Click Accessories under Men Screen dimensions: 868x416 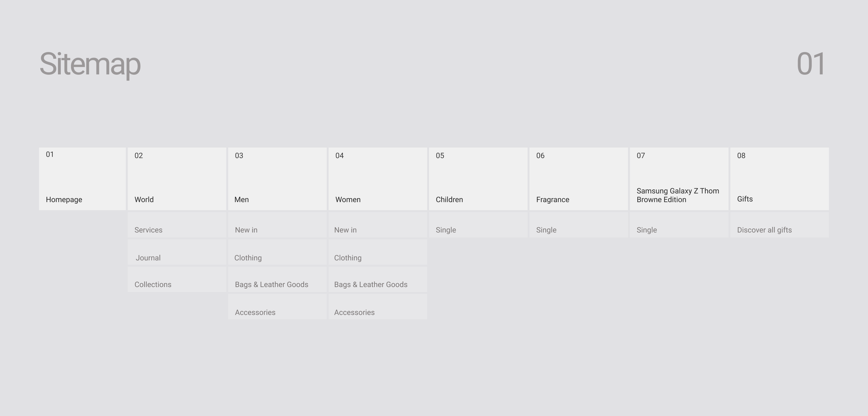277,307
